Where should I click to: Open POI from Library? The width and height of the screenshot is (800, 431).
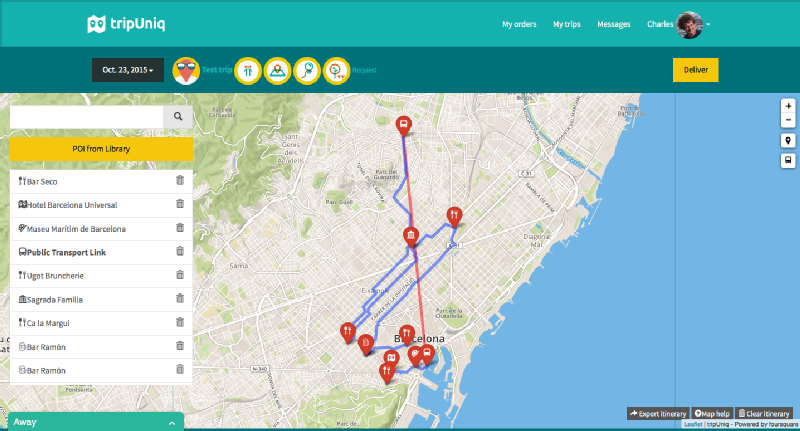(x=101, y=149)
